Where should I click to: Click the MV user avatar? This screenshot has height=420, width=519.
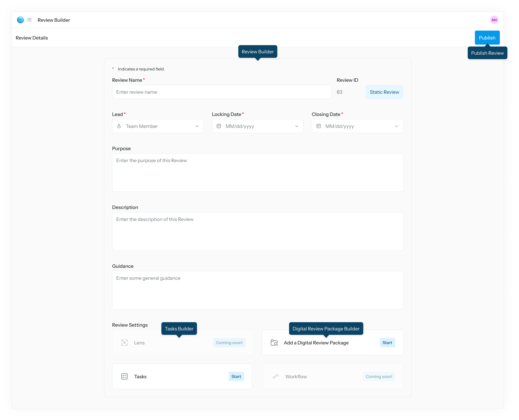[x=494, y=20]
